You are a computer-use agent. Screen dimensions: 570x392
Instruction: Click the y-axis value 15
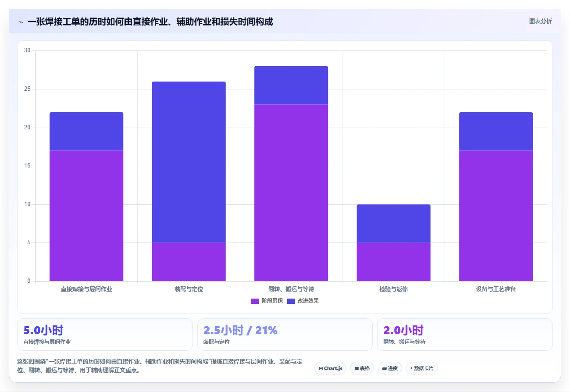[27, 166]
